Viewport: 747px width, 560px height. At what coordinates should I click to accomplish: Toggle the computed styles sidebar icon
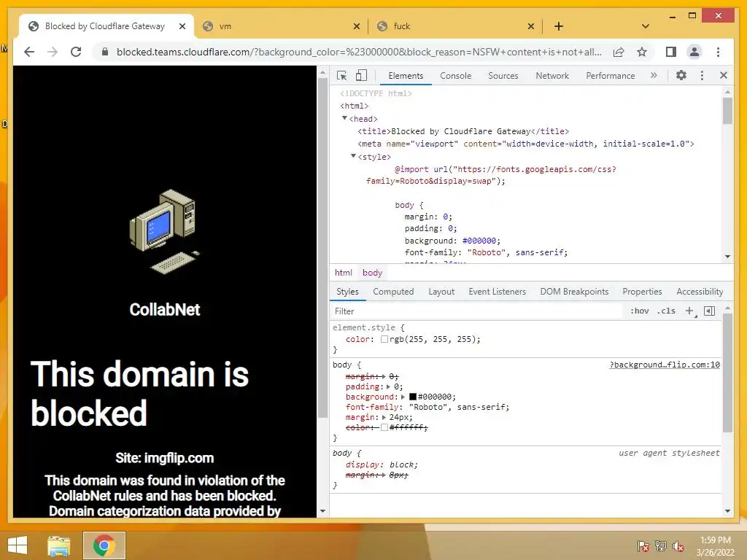point(709,311)
